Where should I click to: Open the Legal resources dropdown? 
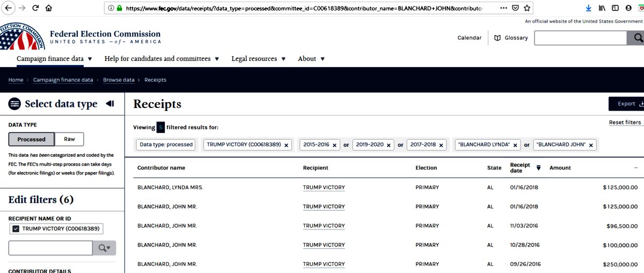258,59
